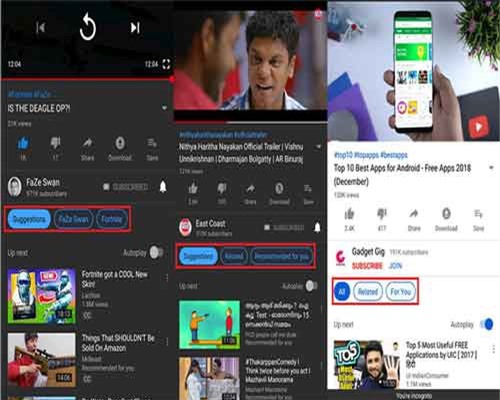Replay the IS THE DEAGLE OP video
The image size is (500, 400).
88,27
